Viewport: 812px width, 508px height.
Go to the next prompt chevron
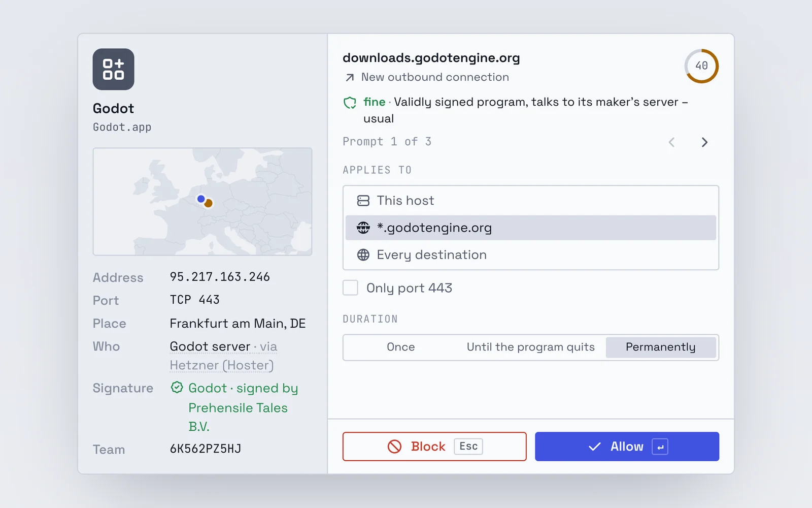pos(704,142)
